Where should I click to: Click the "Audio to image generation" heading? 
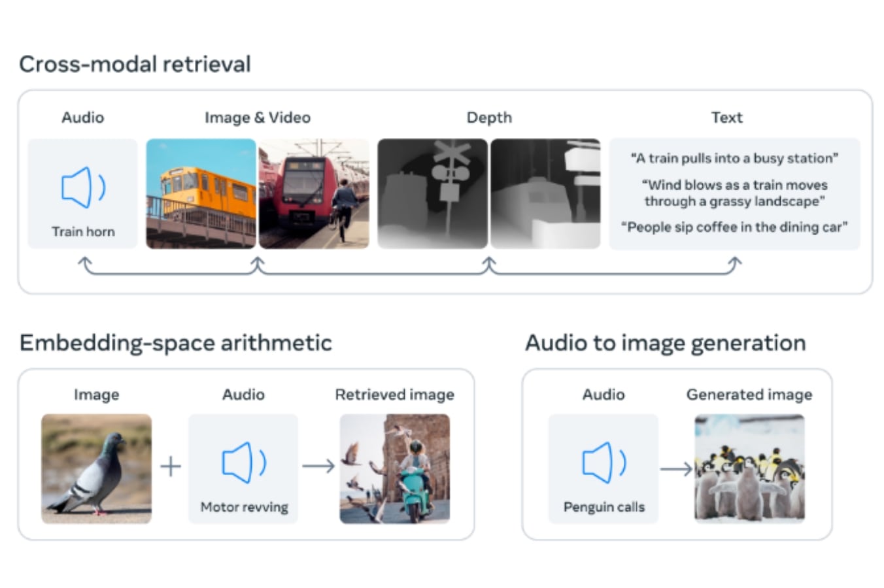pyautogui.click(x=665, y=343)
